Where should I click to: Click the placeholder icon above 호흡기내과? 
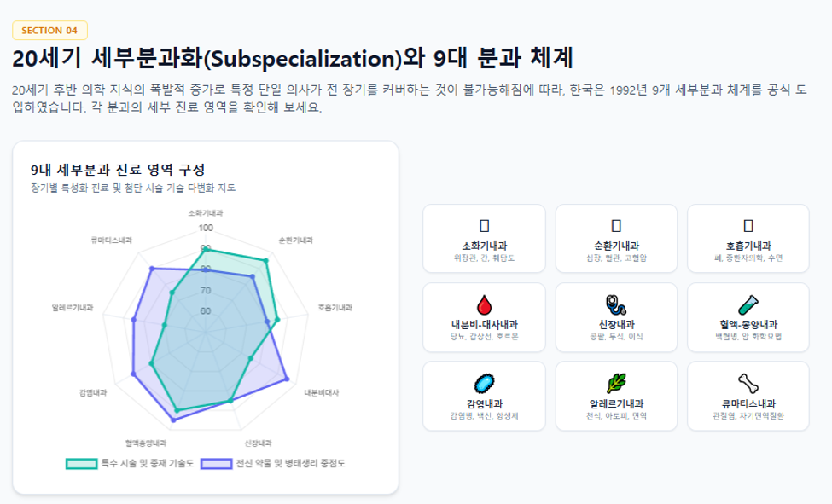click(748, 225)
